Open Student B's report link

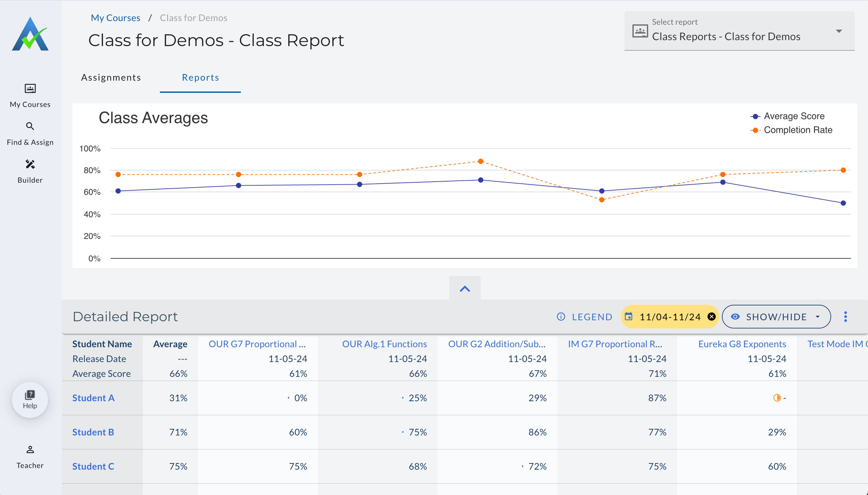tap(93, 432)
